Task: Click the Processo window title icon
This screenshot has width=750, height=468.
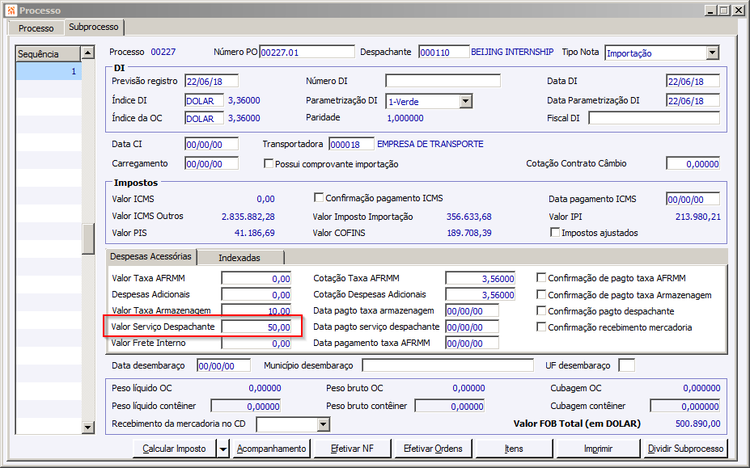Action: tap(10, 9)
